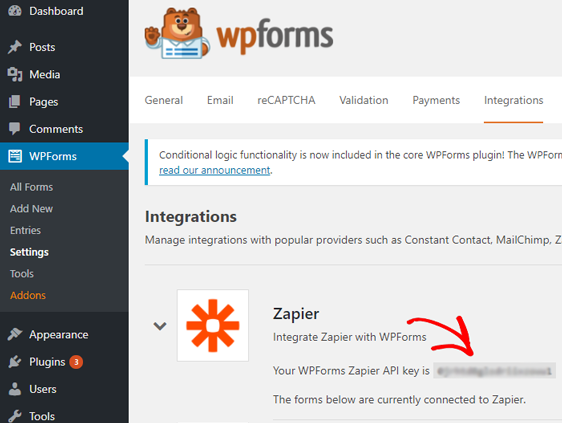Click Add New under WPForms
This screenshot has height=423, width=562.
click(32, 209)
